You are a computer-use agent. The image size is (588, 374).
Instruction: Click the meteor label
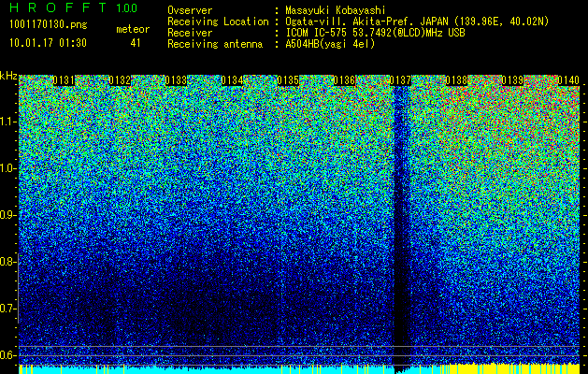coord(133,29)
